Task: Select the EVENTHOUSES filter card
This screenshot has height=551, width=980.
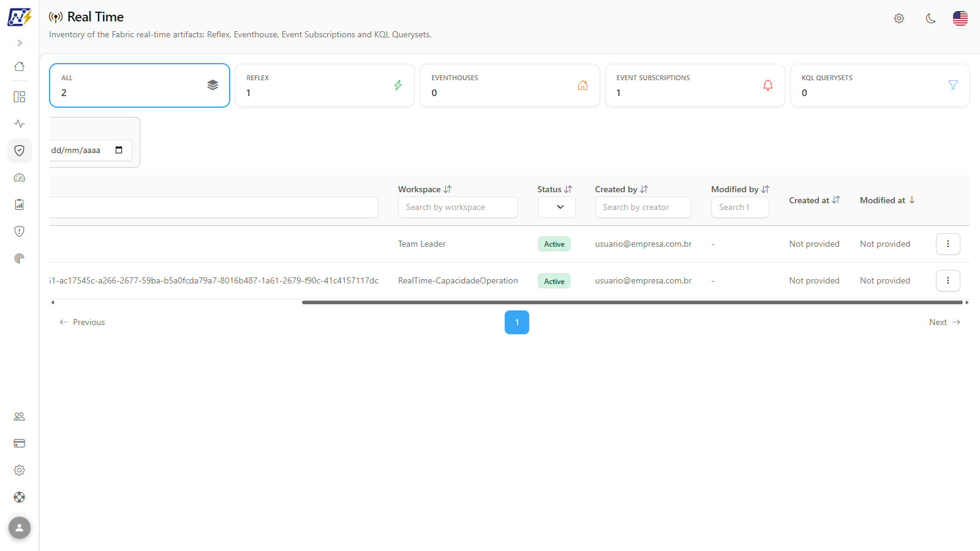Action: pyautogui.click(x=510, y=86)
